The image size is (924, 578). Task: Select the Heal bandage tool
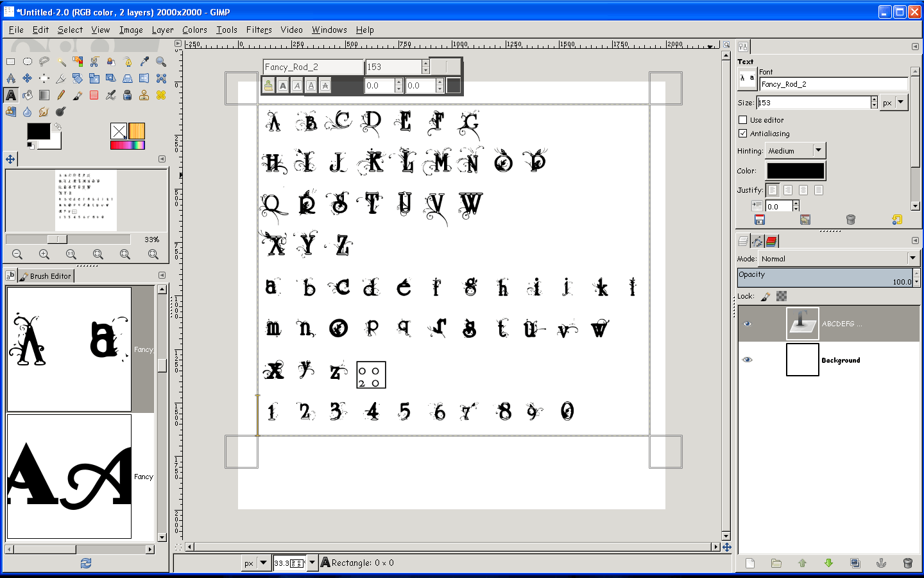click(161, 95)
